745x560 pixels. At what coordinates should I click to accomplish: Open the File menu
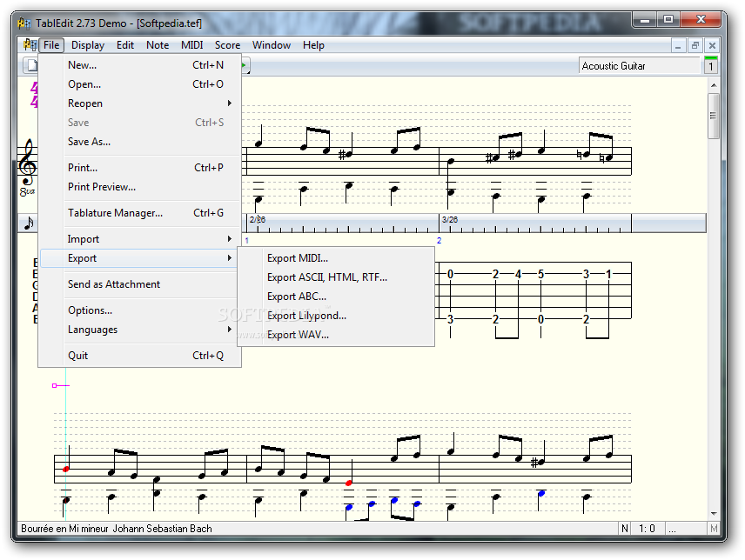point(51,45)
